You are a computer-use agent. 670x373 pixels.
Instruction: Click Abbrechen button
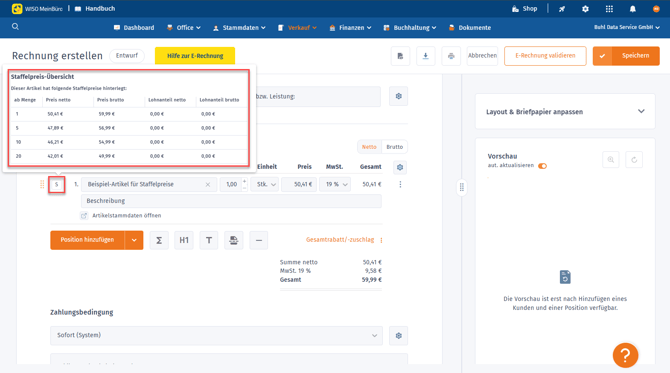[x=482, y=56]
